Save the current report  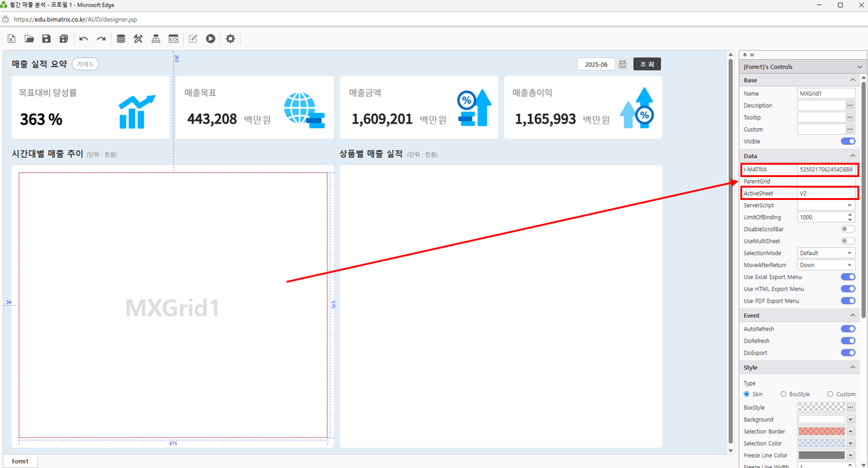click(46, 39)
